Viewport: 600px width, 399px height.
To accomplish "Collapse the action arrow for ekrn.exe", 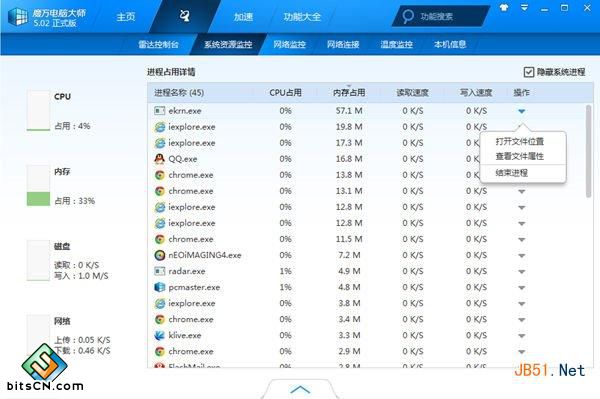I will 522,111.
